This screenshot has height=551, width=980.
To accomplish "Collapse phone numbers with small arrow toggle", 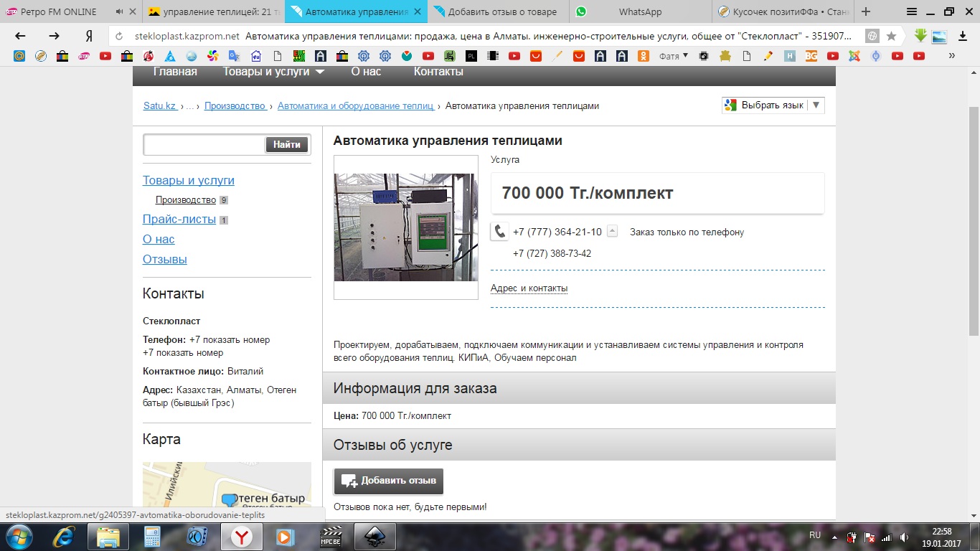I will pos(612,231).
